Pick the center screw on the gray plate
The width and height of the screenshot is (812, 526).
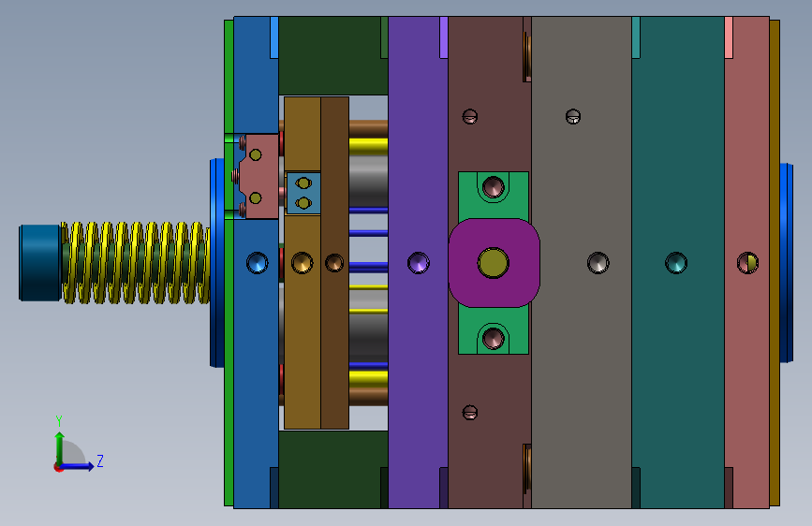click(x=598, y=263)
